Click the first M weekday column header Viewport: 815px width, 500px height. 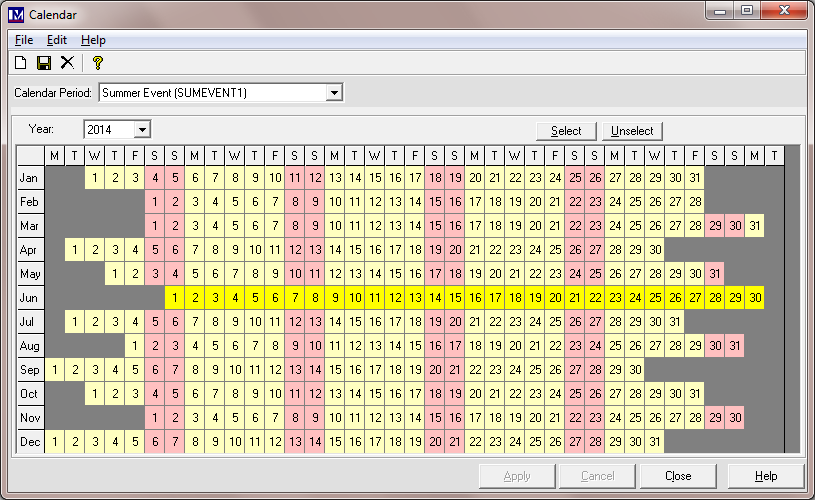tap(55, 155)
